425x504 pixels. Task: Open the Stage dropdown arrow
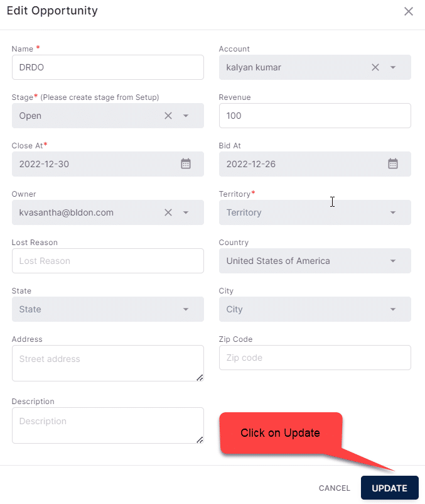click(x=186, y=116)
